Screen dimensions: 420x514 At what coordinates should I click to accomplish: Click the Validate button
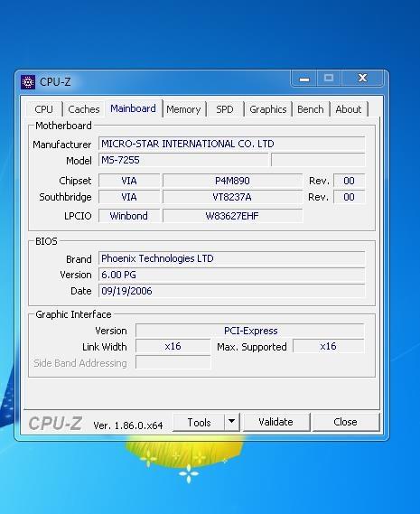click(x=275, y=422)
